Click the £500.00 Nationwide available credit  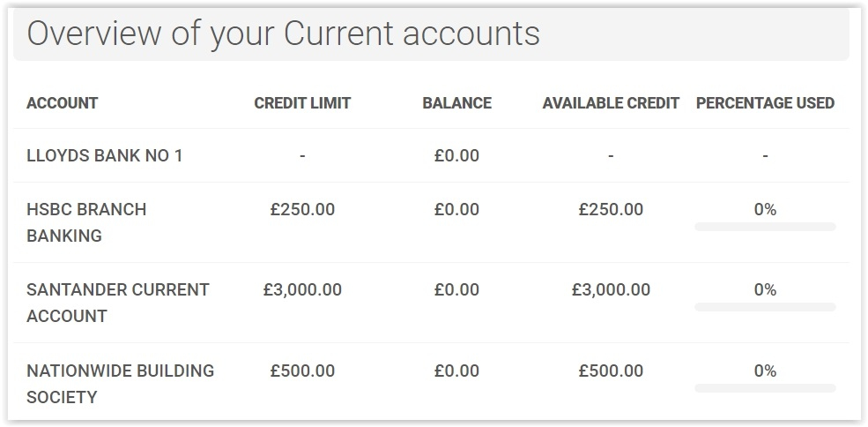click(x=611, y=371)
